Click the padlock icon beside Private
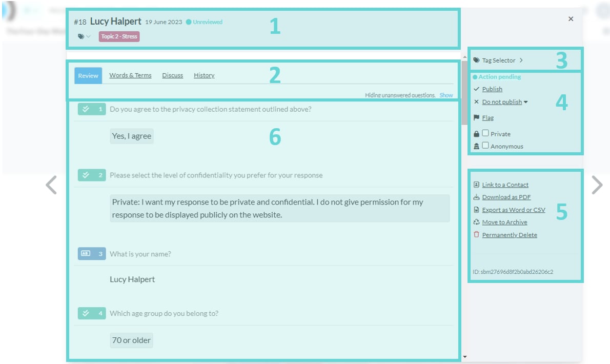 pyautogui.click(x=476, y=134)
